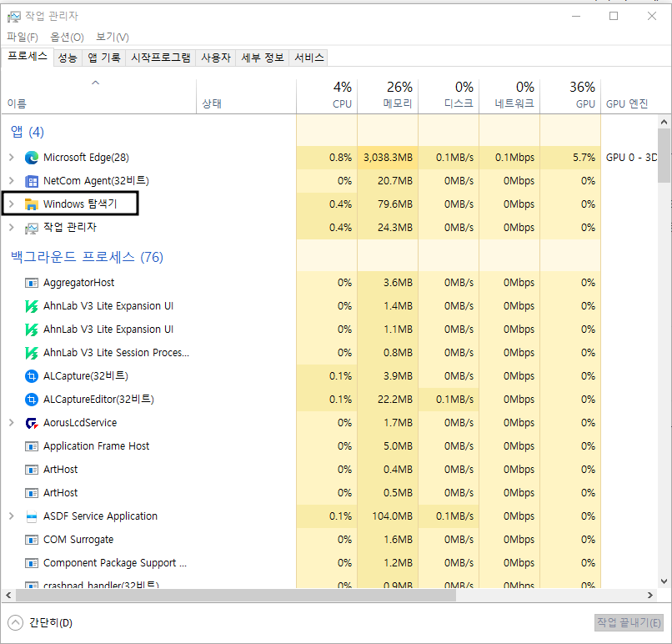The height and width of the screenshot is (644, 672).
Task: Click the 간단히(D) fewer details link
Action: tap(51, 622)
